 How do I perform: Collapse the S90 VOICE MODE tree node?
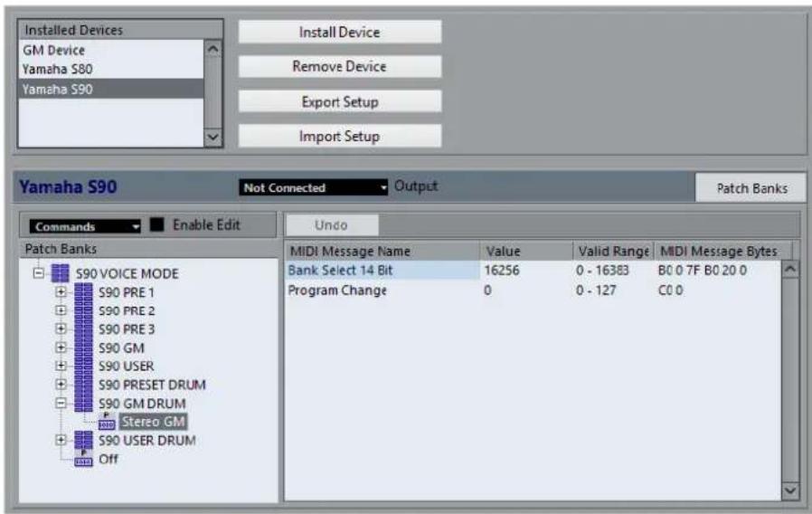[x=38, y=272]
